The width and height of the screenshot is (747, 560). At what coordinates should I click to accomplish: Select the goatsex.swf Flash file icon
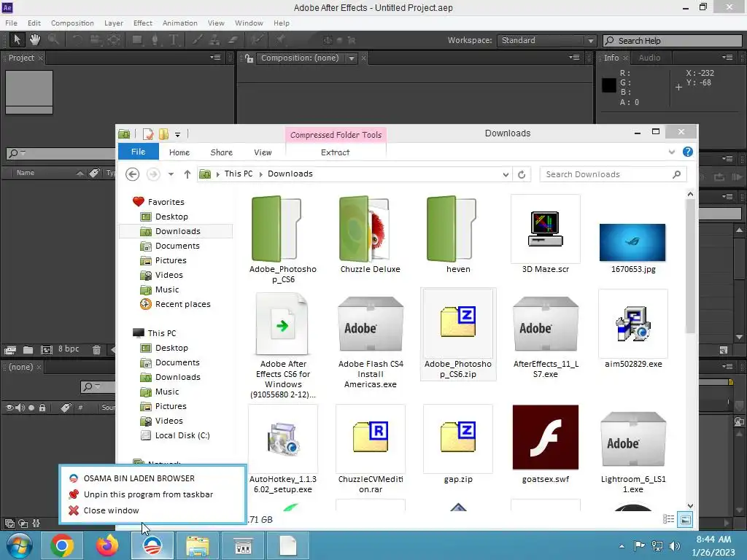point(546,437)
